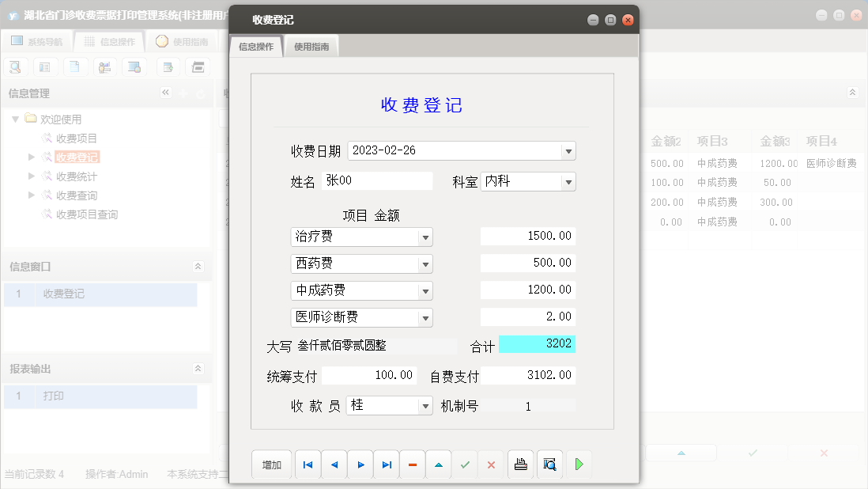Go to the next record
This screenshot has height=489, width=868.
pyautogui.click(x=360, y=464)
